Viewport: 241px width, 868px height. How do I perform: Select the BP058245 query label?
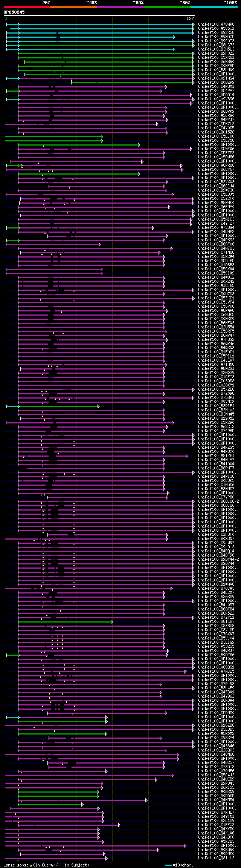coord(14,12)
